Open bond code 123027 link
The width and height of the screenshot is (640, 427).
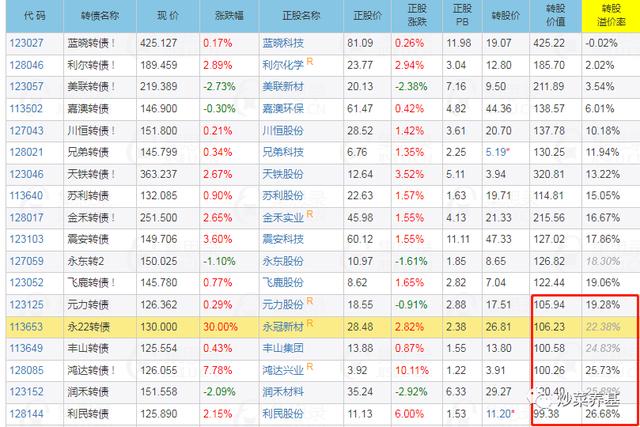[x=27, y=43]
